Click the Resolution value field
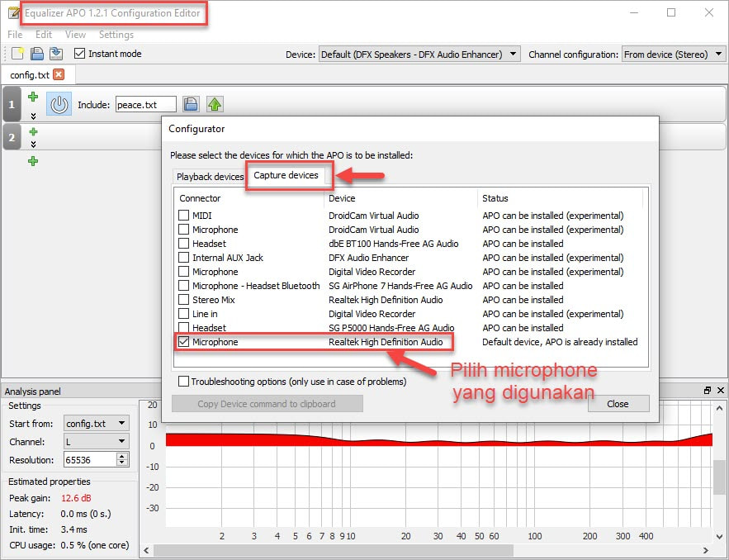 pyautogui.click(x=91, y=459)
